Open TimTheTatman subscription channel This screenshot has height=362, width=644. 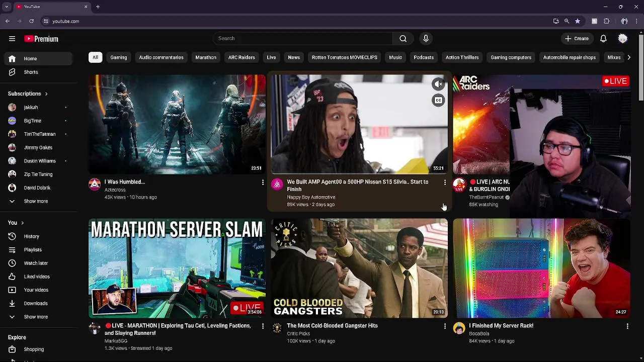click(38, 134)
